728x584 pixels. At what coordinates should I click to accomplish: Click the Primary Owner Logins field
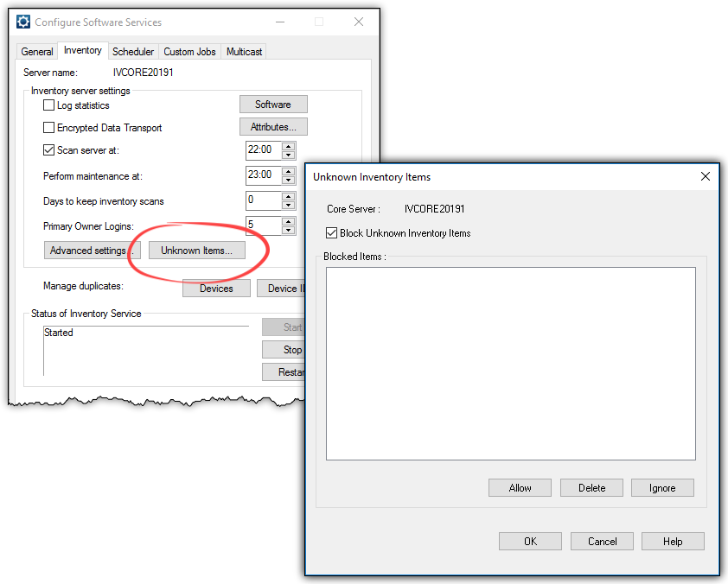(263, 225)
